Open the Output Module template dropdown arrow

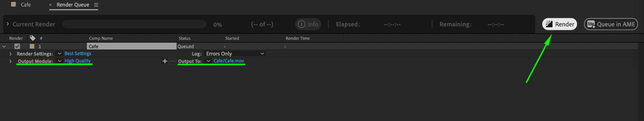(60, 61)
